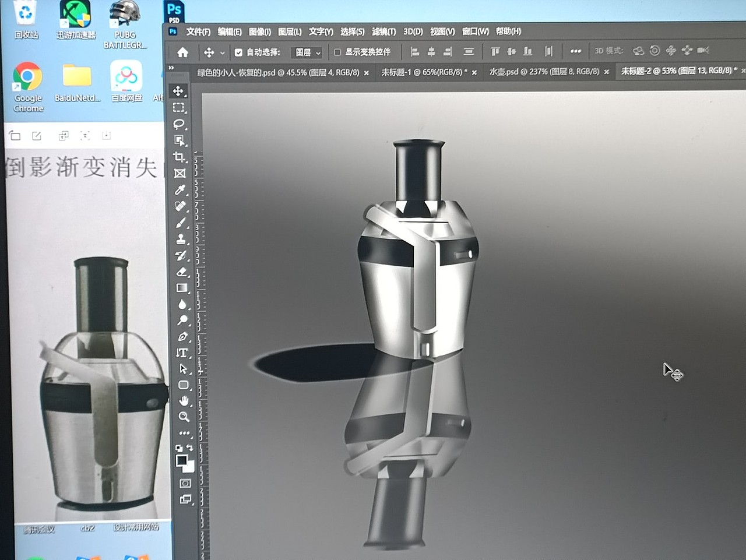Open the 滤镜(T) menu

(383, 31)
